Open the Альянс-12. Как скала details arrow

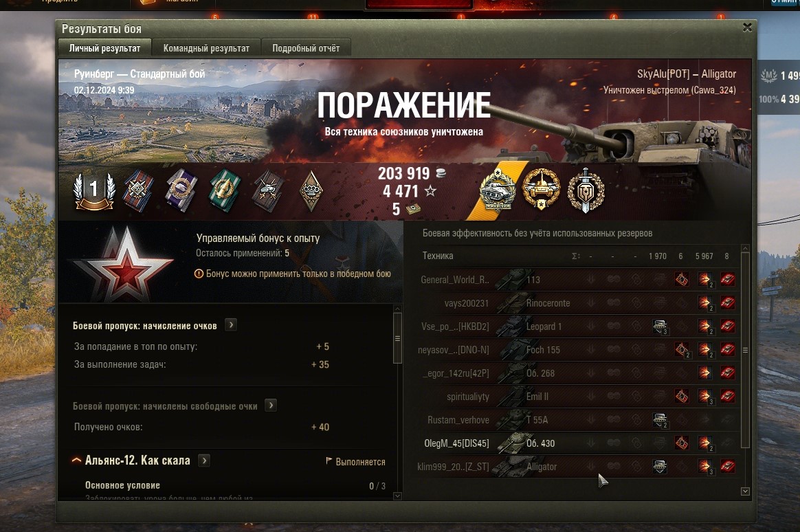[204, 461]
